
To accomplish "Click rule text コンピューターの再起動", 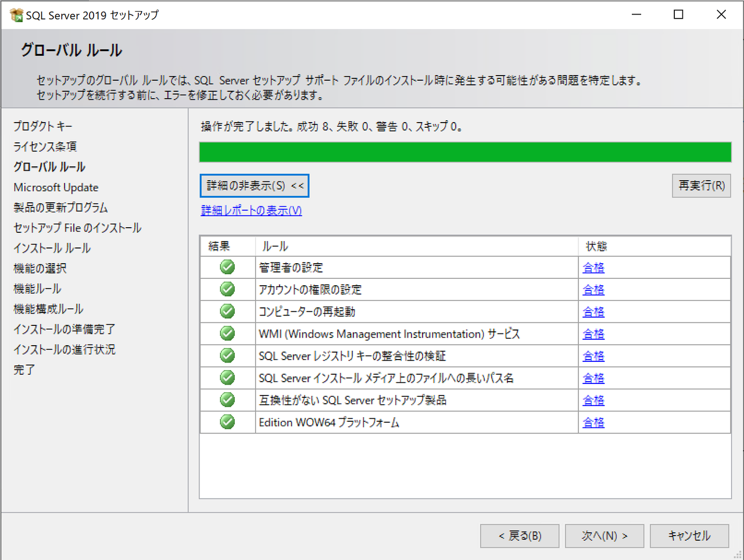I will 307,312.
